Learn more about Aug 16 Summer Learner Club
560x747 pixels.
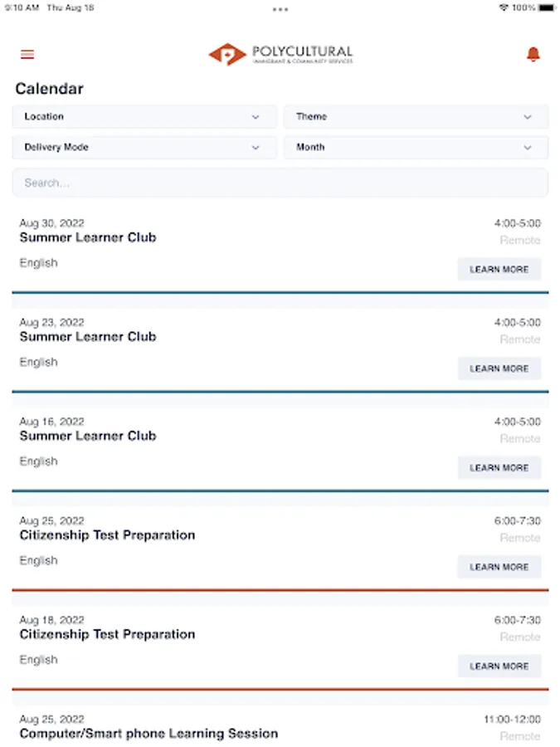[x=499, y=468]
